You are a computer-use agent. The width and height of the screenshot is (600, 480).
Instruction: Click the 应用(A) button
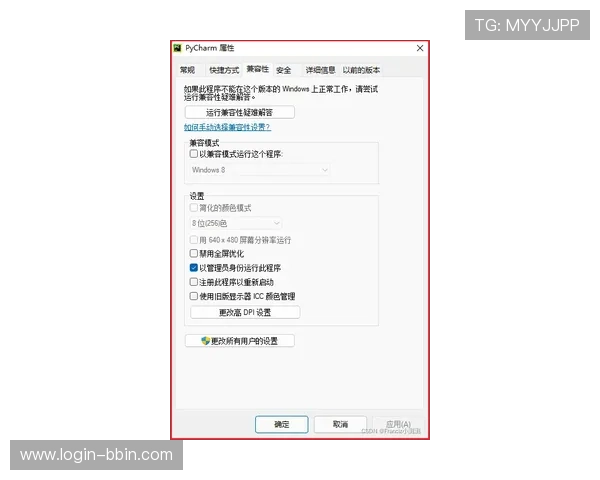point(398,424)
